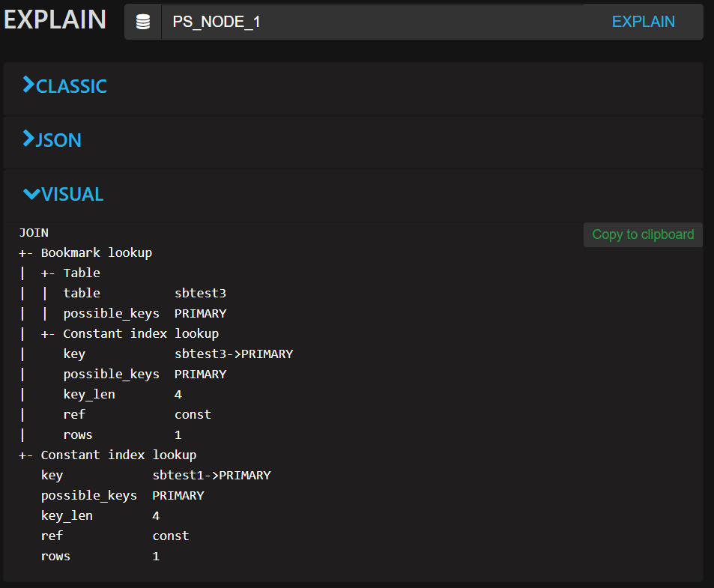Focus the PS_NODE_1 database field
714x588 pixels.
pos(375,22)
